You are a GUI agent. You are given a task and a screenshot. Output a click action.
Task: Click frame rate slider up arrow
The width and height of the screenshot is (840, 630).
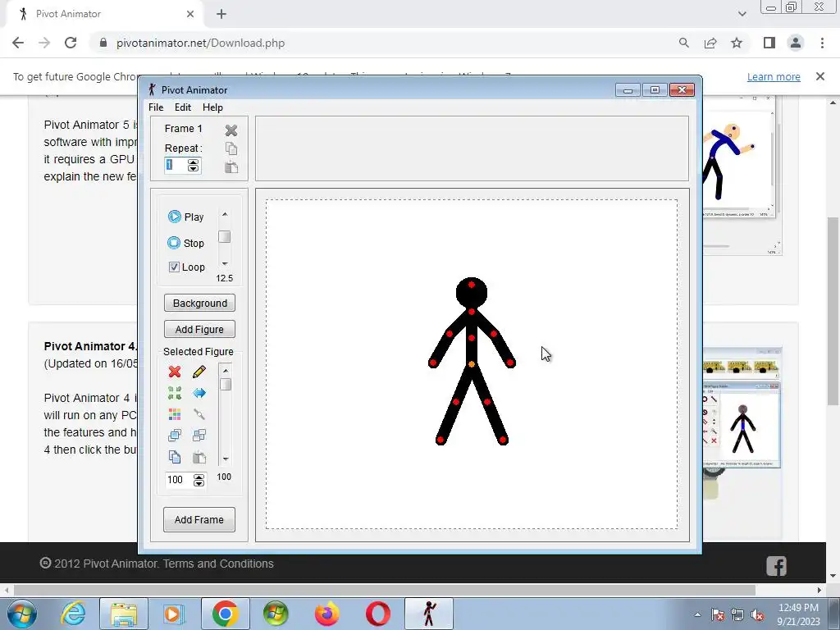point(225,214)
